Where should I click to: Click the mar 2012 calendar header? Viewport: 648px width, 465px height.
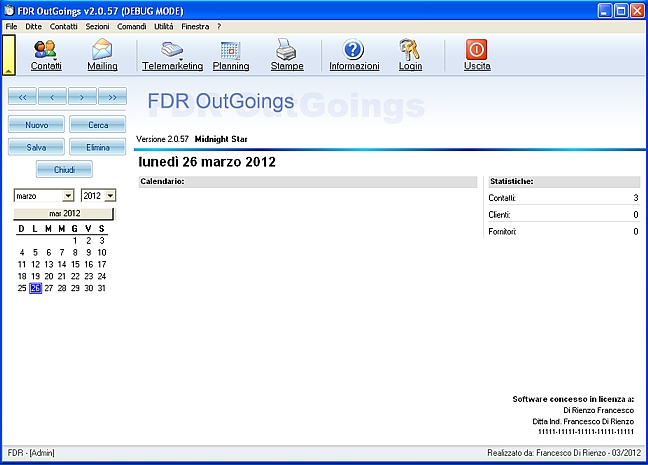(x=64, y=213)
